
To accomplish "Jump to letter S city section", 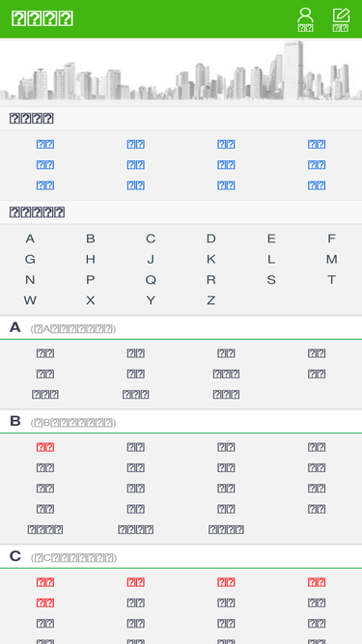I will point(271,280).
